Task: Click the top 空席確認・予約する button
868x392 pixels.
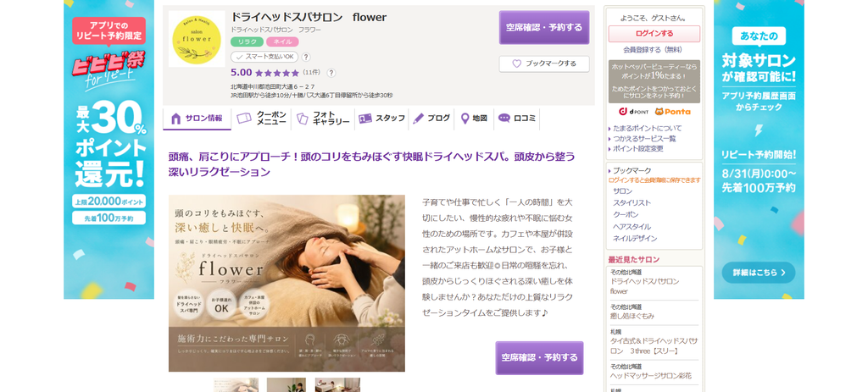Action: 543,27
